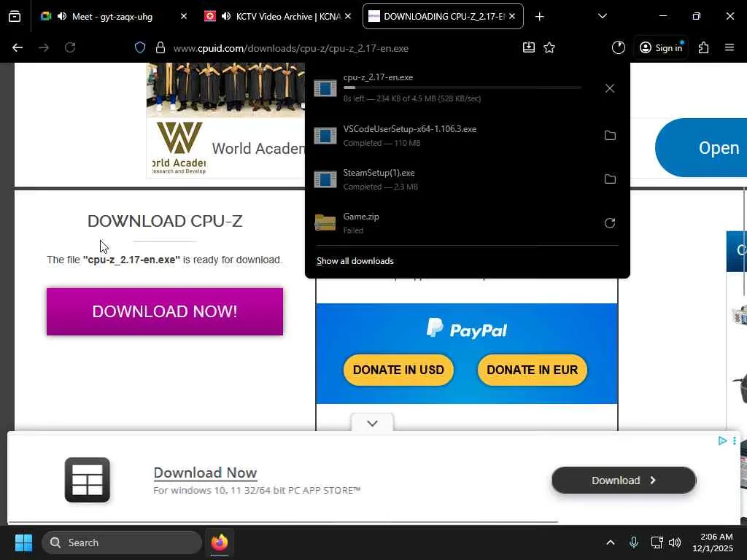
Task: Open the Firefox View icon
Action: (x=15, y=17)
